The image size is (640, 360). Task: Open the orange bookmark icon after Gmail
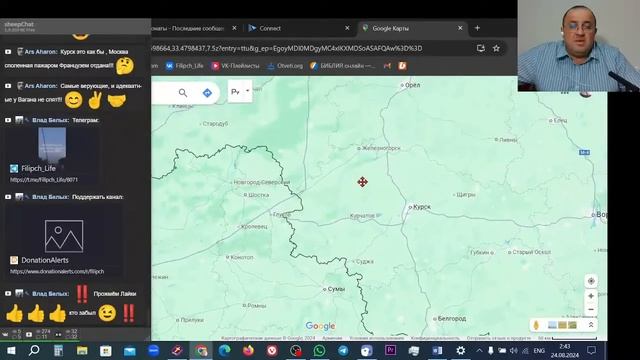(x=402, y=66)
